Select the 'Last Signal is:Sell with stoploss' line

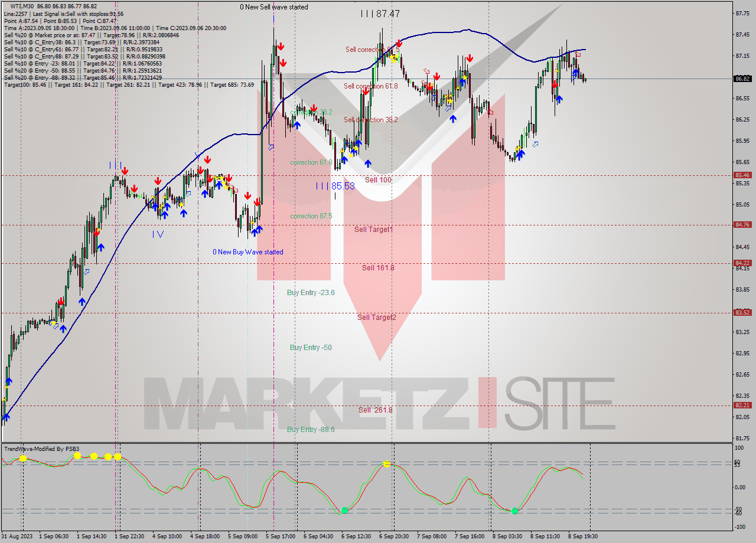coord(63,14)
